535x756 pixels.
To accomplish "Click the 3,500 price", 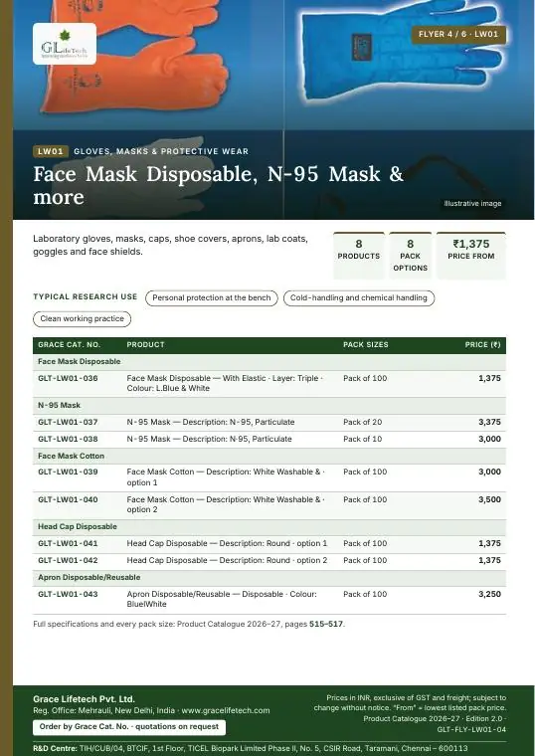I will 489,500.
